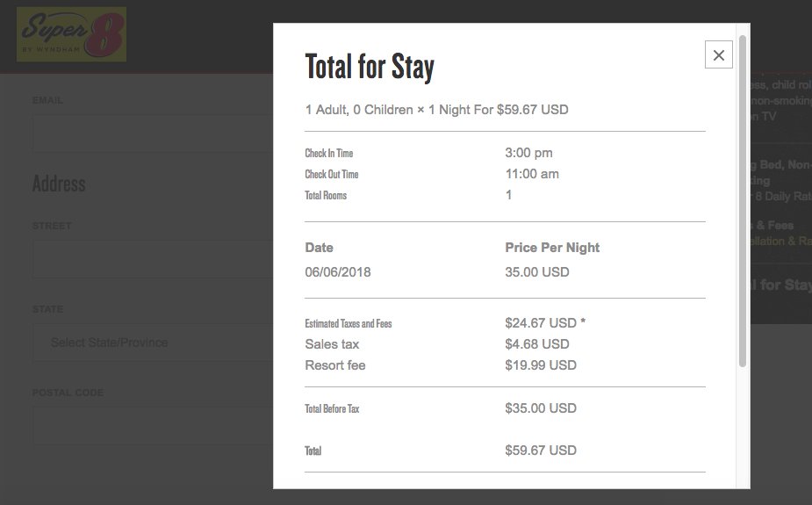
Task: Click the Check In Time value 3:00 pm
Action: (x=529, y=153)
